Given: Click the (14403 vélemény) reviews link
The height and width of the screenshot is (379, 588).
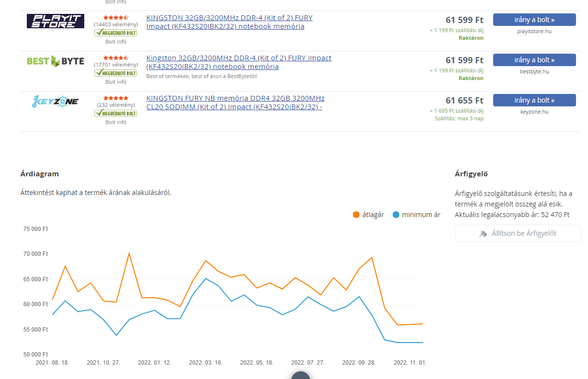Looking at the screenshot, I should 116,24.
